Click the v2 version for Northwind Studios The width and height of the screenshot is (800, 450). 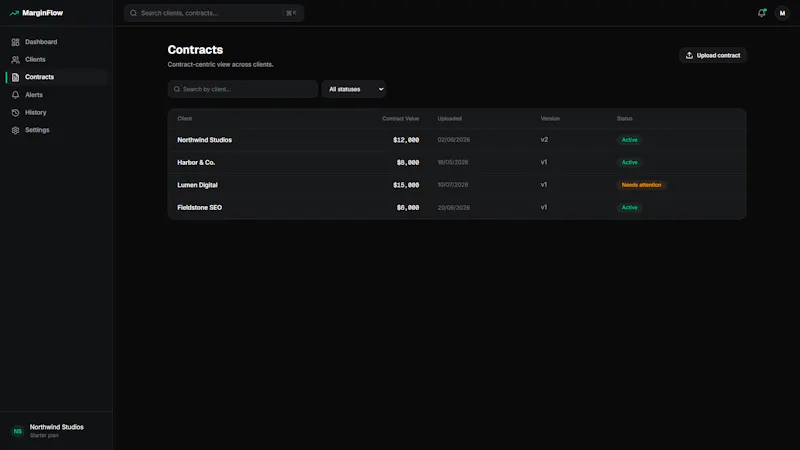pos(544,140)
